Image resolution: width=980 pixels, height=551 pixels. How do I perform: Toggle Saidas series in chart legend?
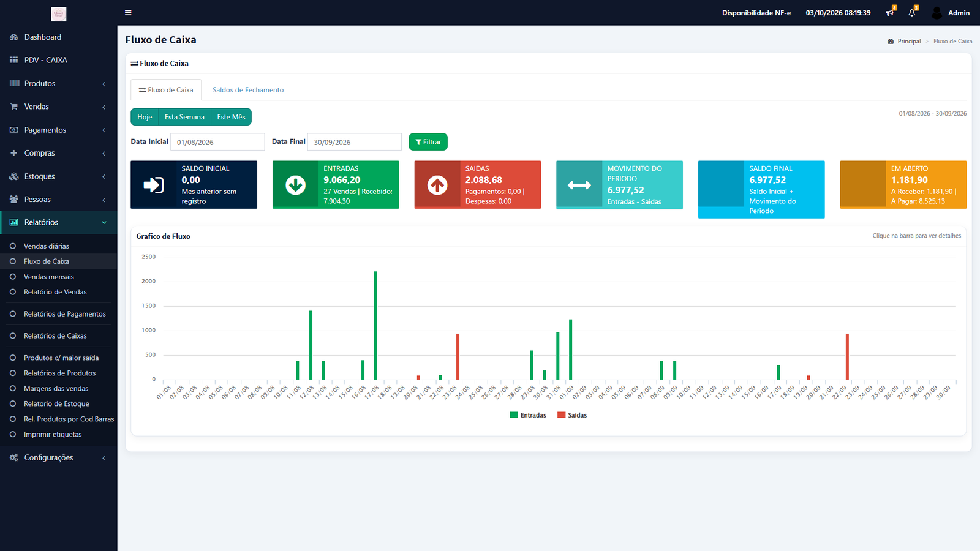click(572, 415)
